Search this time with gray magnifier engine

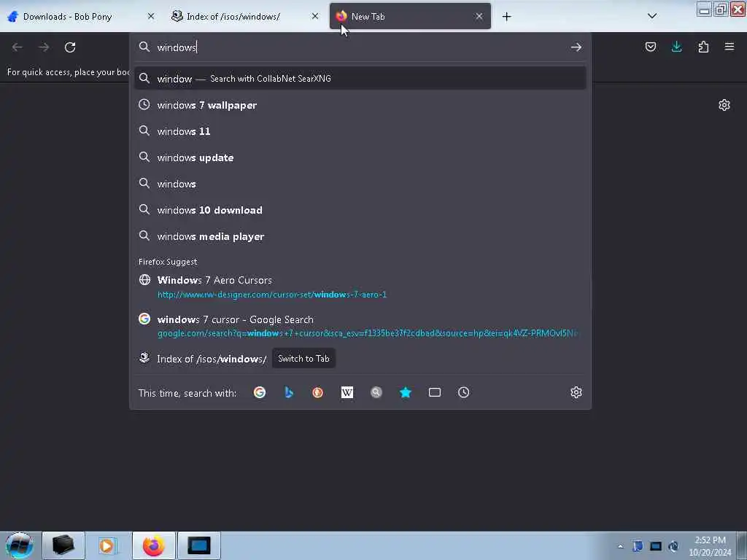click(x=376, y=392)
